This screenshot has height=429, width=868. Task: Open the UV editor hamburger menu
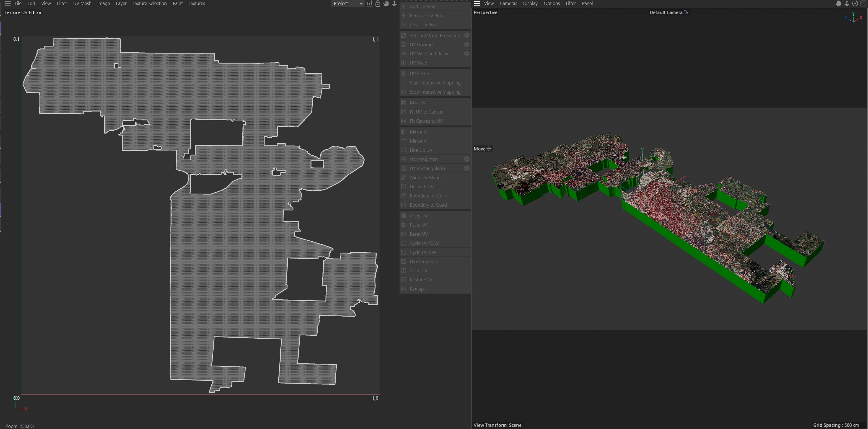click(x=7, y=3)
